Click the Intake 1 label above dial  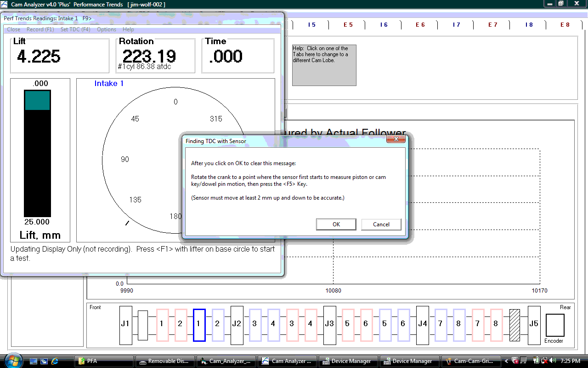pos(109,83)
